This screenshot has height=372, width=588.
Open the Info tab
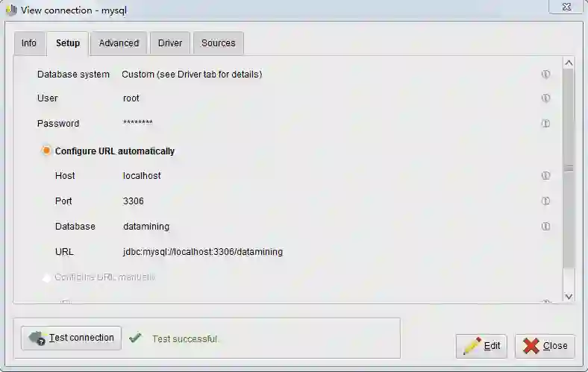29,43
